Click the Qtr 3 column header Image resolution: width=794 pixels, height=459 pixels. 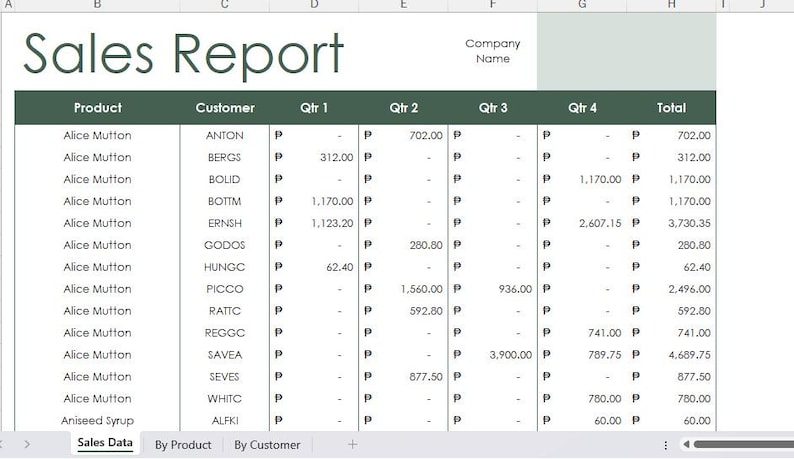pos(493,108)
